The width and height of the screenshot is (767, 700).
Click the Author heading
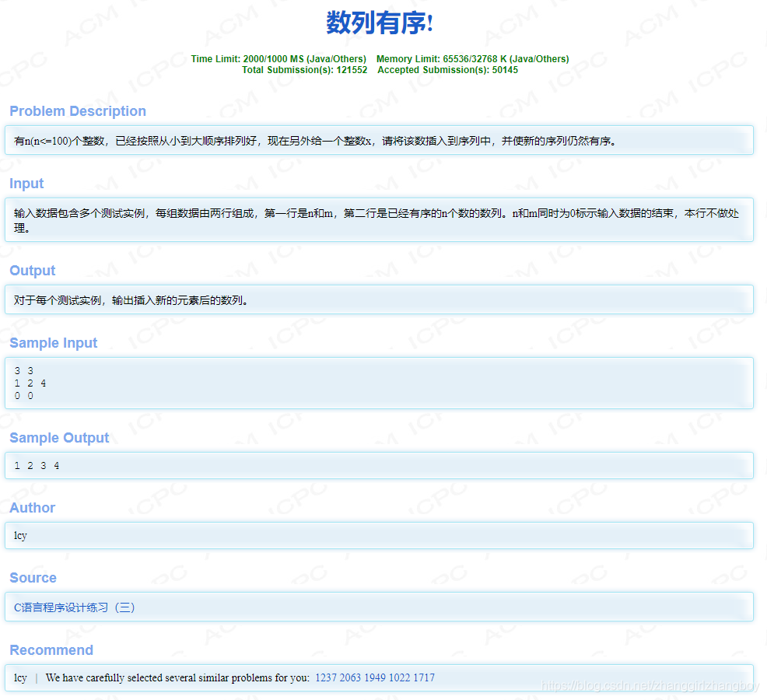[32, 508]
